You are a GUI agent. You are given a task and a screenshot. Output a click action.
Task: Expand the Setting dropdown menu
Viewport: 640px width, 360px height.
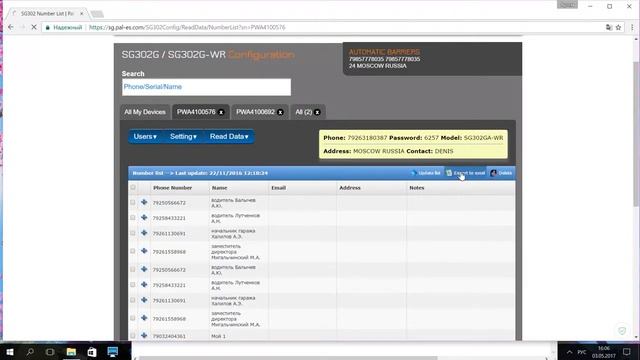183,137
